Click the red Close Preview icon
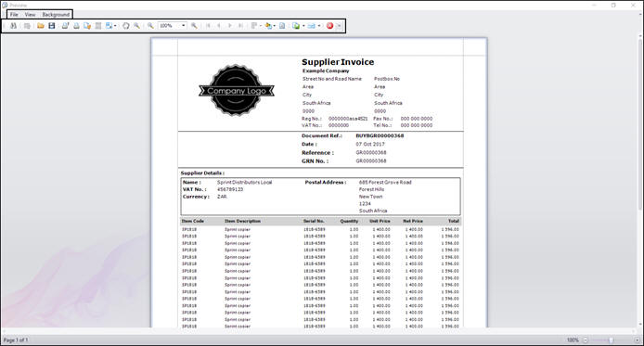 (329, 25)
